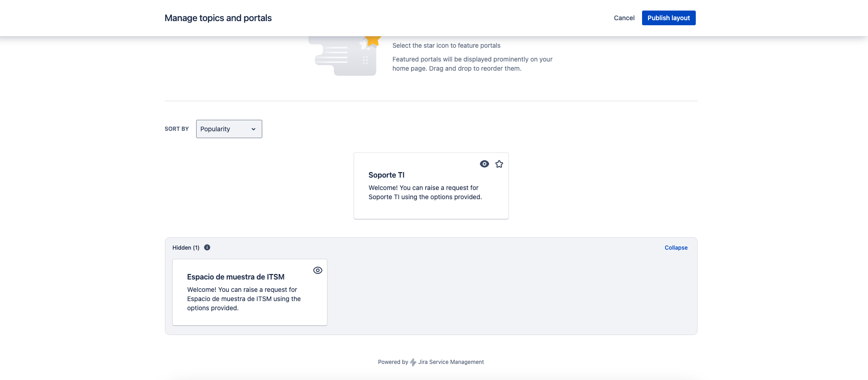868x380 pixels.
Task: Cancel the layout changes
Action: (x=624, y=18)
